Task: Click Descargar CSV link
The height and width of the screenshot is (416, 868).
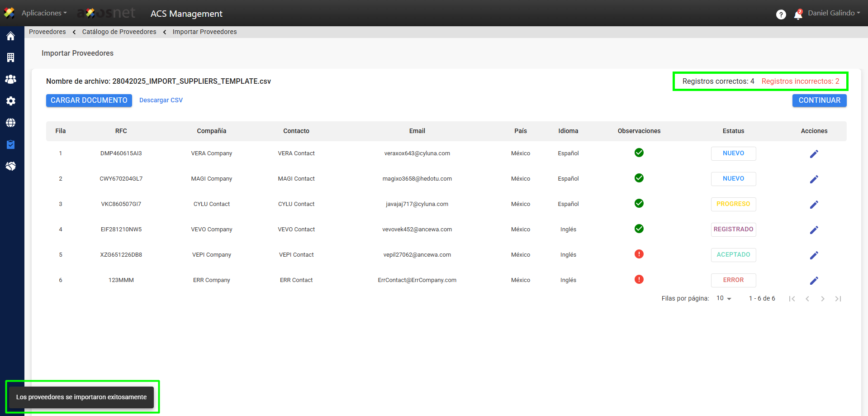Action: 161,100
